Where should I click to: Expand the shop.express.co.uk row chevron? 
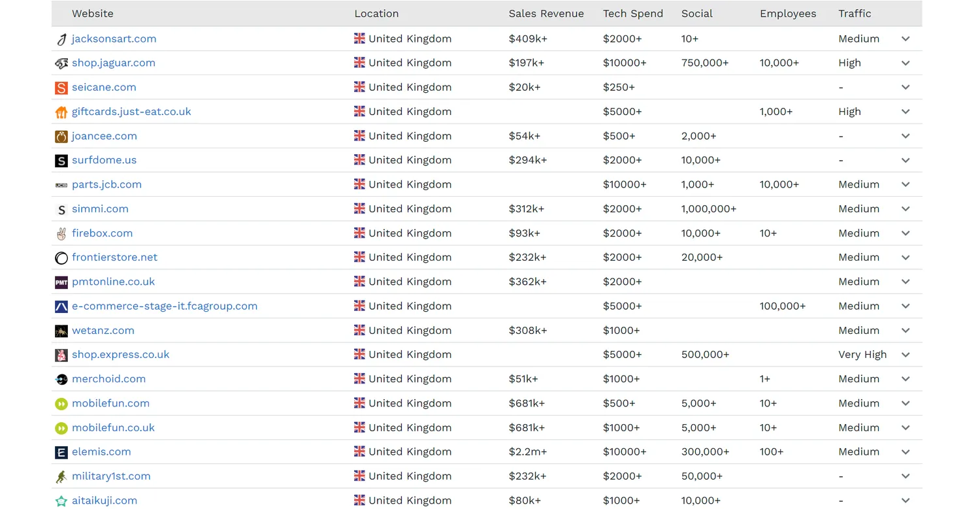[x=906, y=355]
